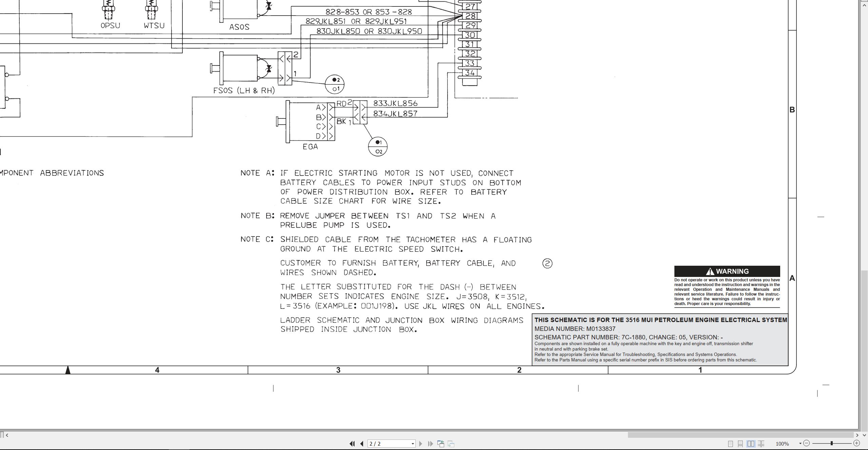Select two-page facing layout
Image resolution: width=868 pixels, height=450 pixels.
751,444
